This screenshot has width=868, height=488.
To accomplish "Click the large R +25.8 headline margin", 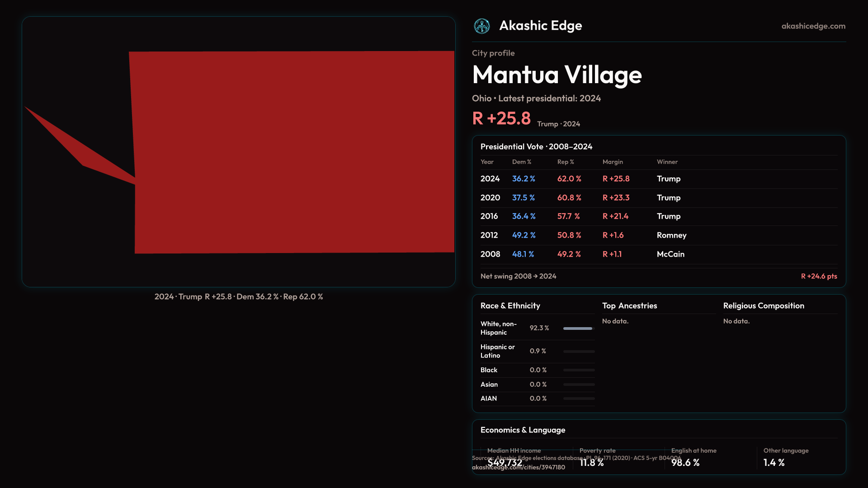I will click(x=501, y=119).
